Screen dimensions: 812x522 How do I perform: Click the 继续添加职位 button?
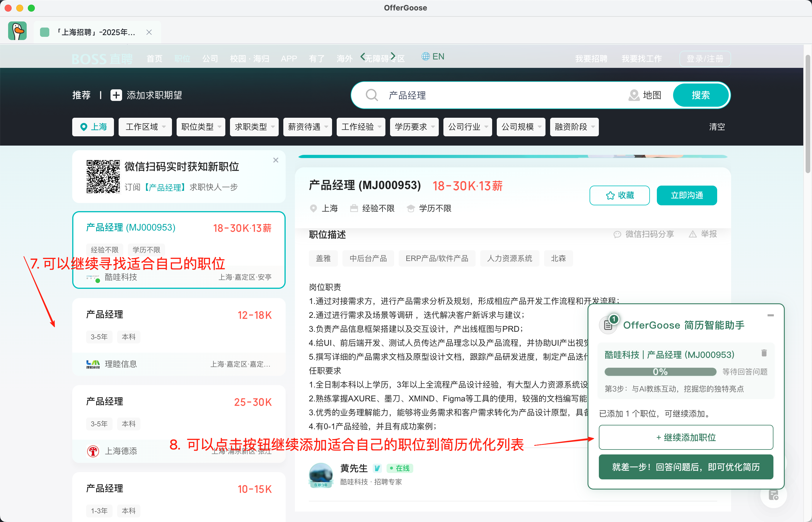pyautogui.click(x=686, y=437)
